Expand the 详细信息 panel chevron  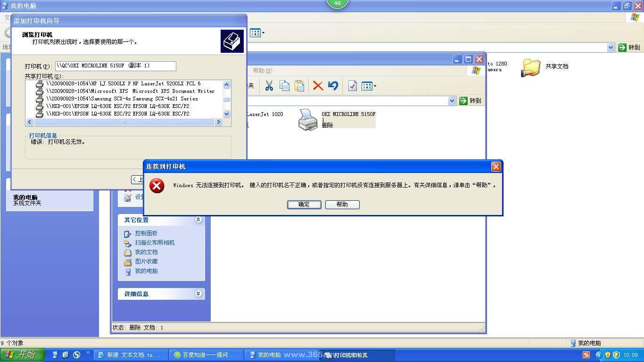[198, 294]
